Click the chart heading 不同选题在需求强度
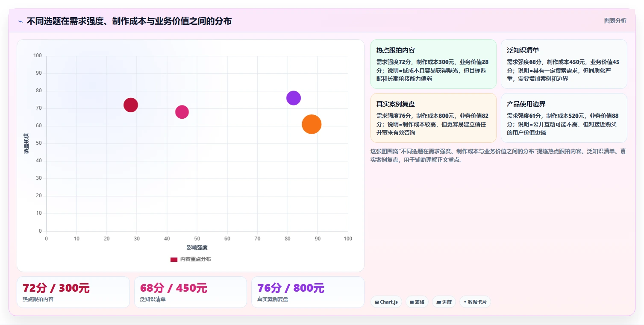This screenshot has height=325, width=644. click(x=129, y=21)
